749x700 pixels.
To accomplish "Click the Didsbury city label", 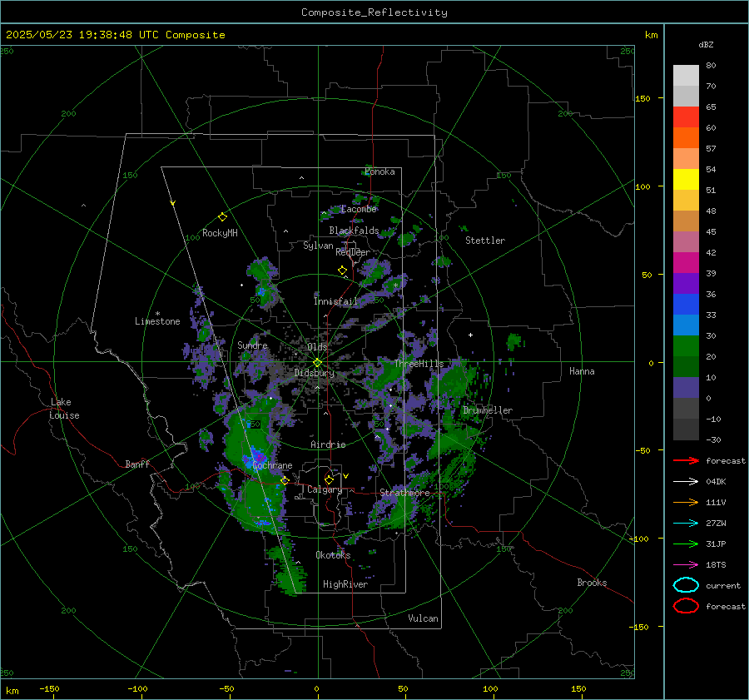I will pyautogui.click(x=315, y=373).
